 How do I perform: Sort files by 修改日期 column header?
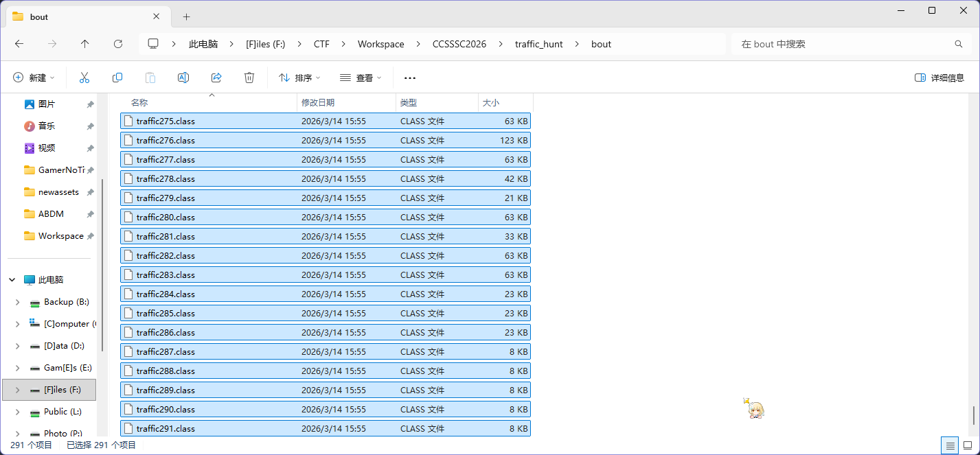(x=318, y=102)
